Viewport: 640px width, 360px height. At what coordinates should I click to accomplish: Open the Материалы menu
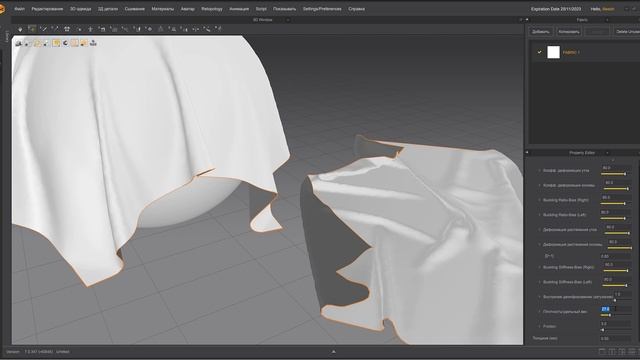tap(162, 9)
